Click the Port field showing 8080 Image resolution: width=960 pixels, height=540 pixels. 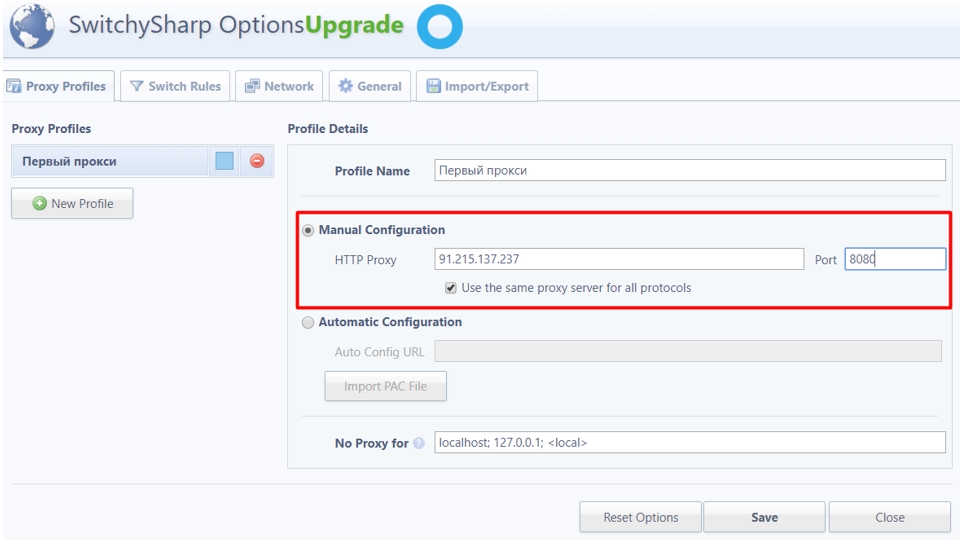pyautogui.click(x=895, y=259)
